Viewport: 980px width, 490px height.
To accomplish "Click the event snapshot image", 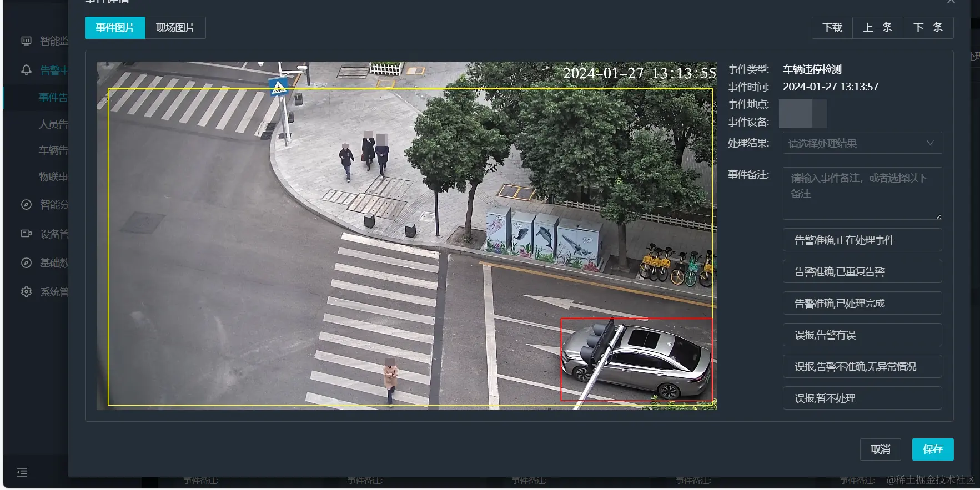I will (x=406, y=236).
